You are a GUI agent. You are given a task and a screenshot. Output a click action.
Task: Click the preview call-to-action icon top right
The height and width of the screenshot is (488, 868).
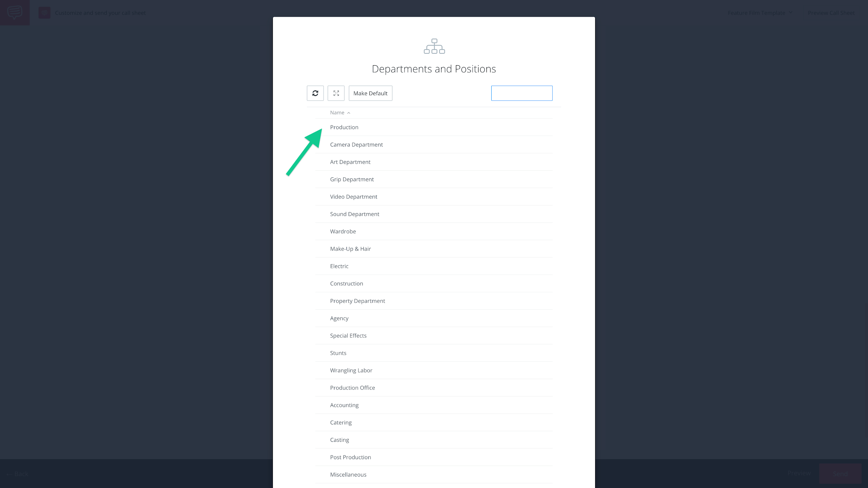[832, 12]
